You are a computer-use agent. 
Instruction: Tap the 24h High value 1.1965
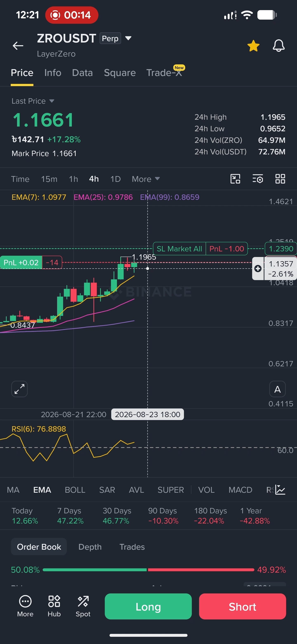click(273, 117)
